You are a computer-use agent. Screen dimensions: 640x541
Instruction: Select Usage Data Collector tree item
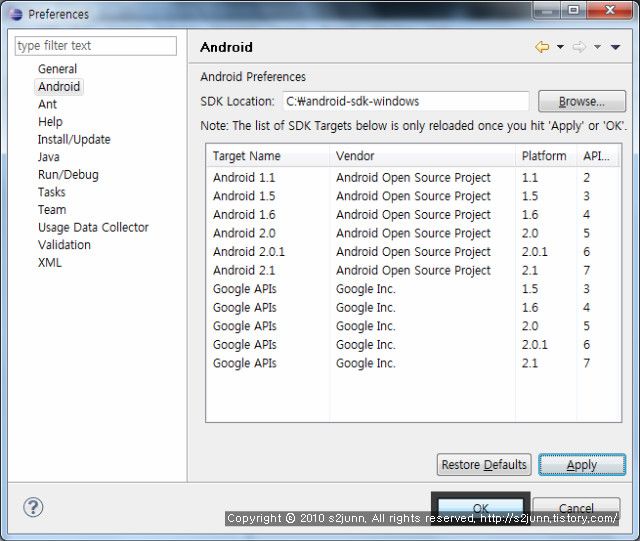(x=93, y=227)
